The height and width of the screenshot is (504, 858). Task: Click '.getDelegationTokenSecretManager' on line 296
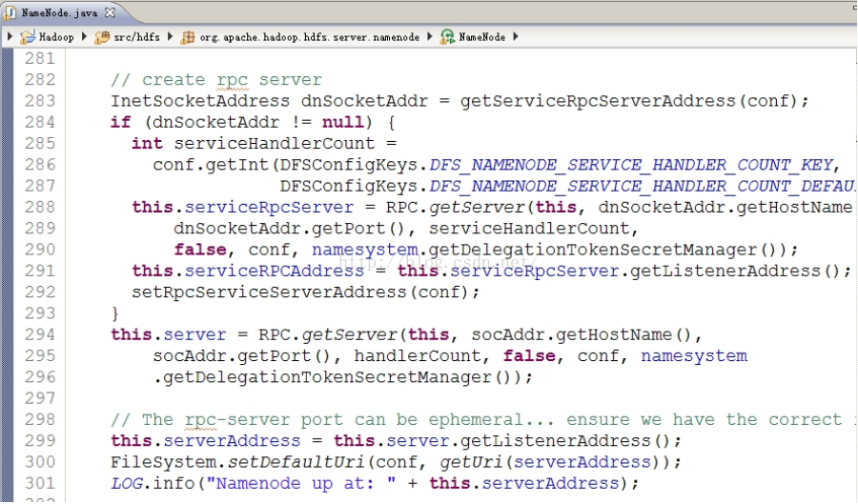(x=322, y=377)
